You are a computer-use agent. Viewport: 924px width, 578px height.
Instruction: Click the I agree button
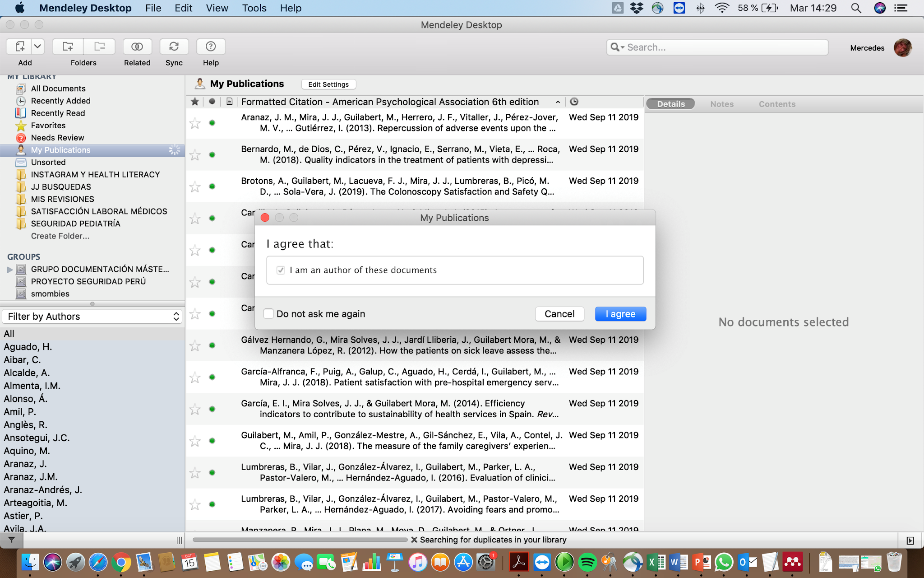(x=620, y=314)
